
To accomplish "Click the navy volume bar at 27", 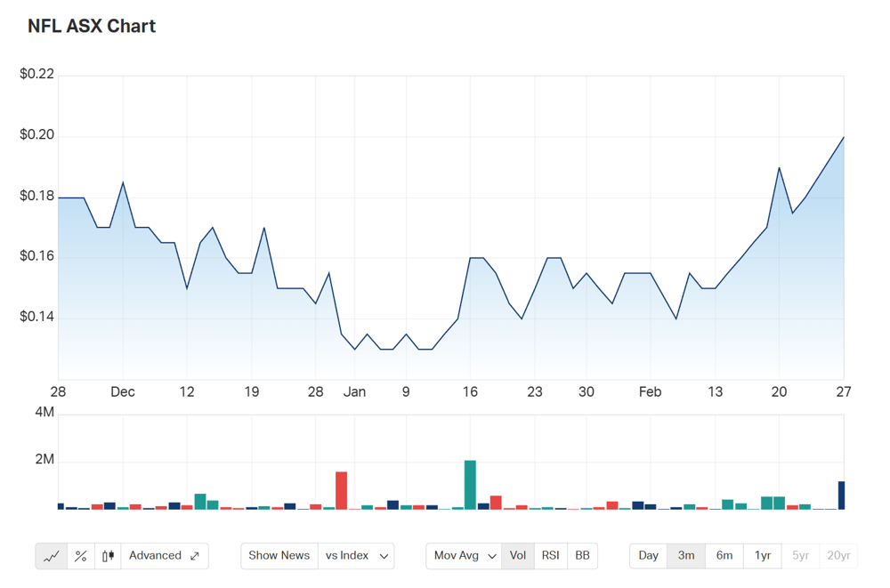I will tap(842, 495).
